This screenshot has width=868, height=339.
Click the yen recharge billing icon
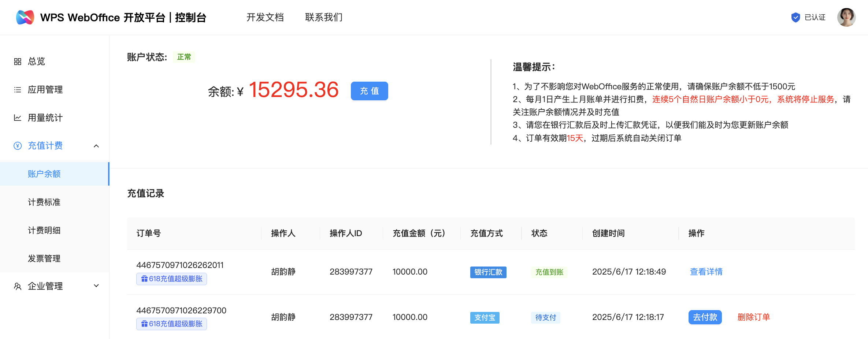[x=18, y=146]
